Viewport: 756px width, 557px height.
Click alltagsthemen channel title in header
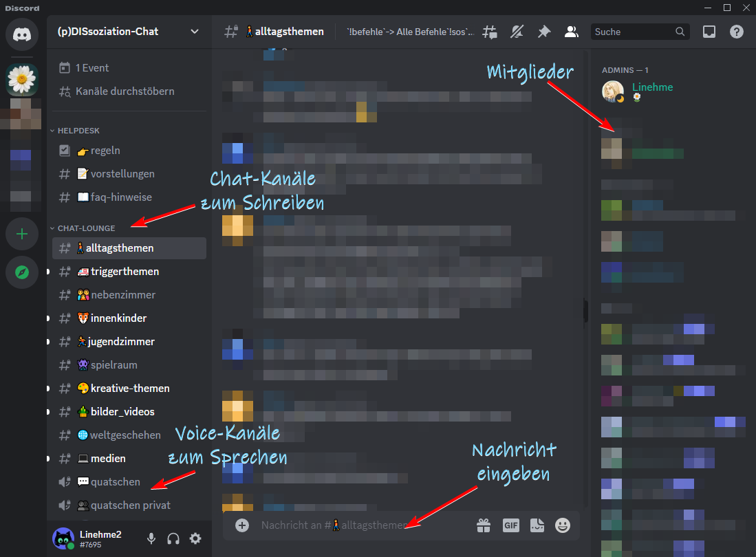click(285, 32)
